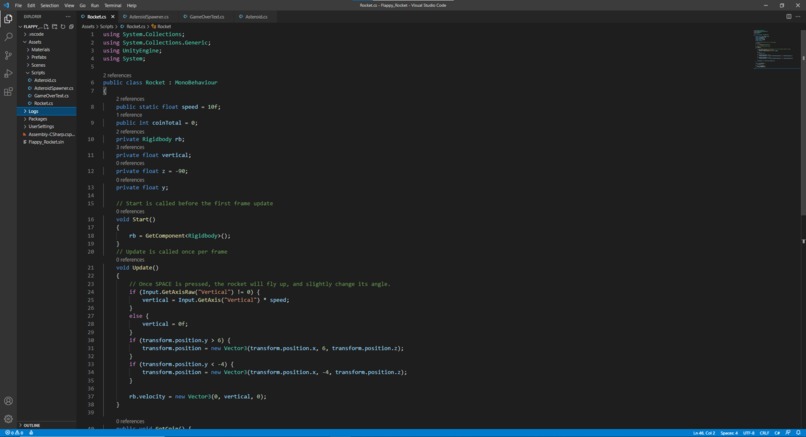Open the Edit menu
This screenshot has height=437, width=806.
point(31,5)
